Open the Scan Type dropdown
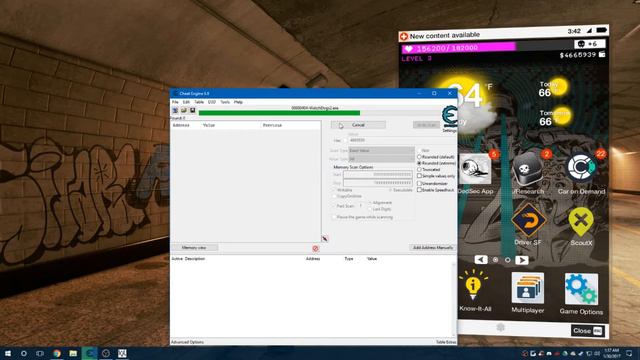 pos(381,151)
